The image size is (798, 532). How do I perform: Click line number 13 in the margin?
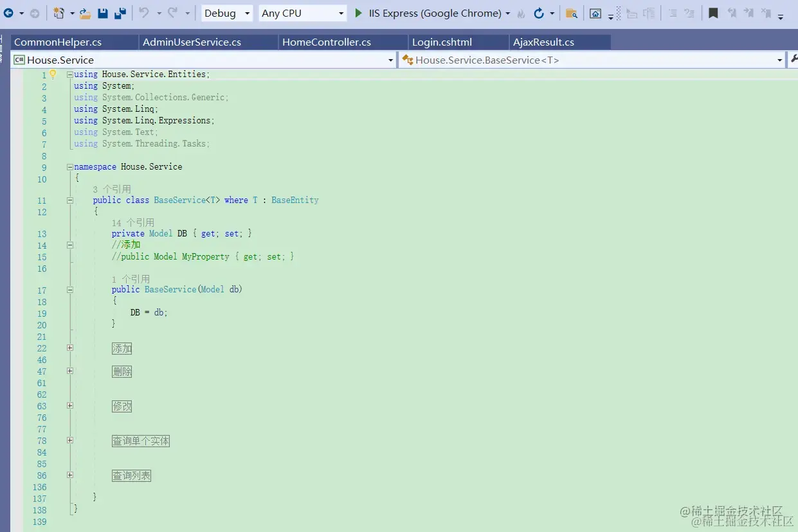42,234
